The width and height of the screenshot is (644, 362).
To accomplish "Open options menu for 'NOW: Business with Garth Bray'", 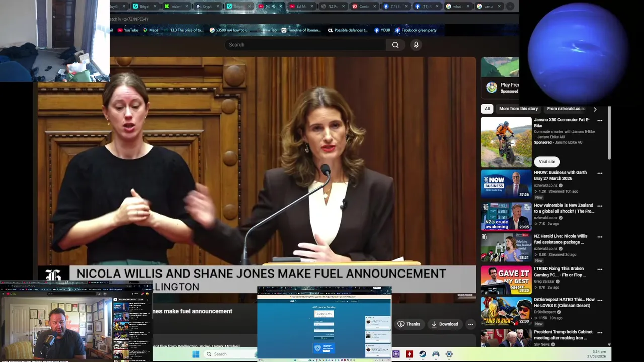I will pyautogui.click(x=600, y=173).
